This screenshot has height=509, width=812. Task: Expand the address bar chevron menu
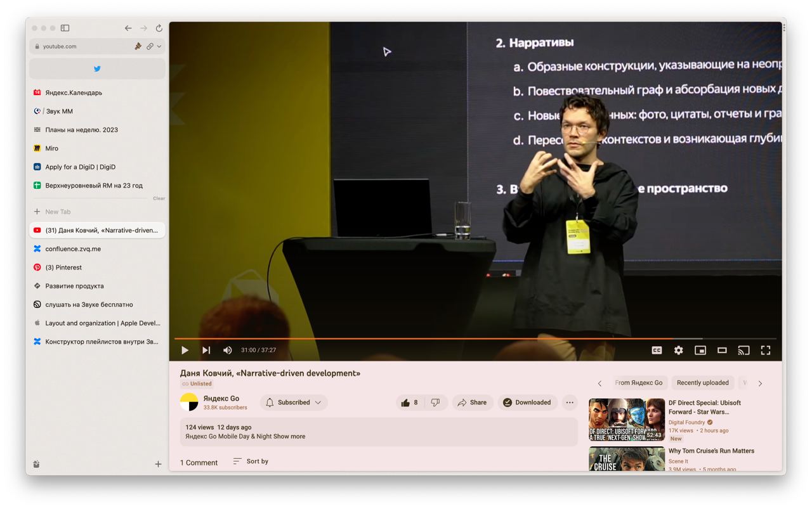pos(159,46)
